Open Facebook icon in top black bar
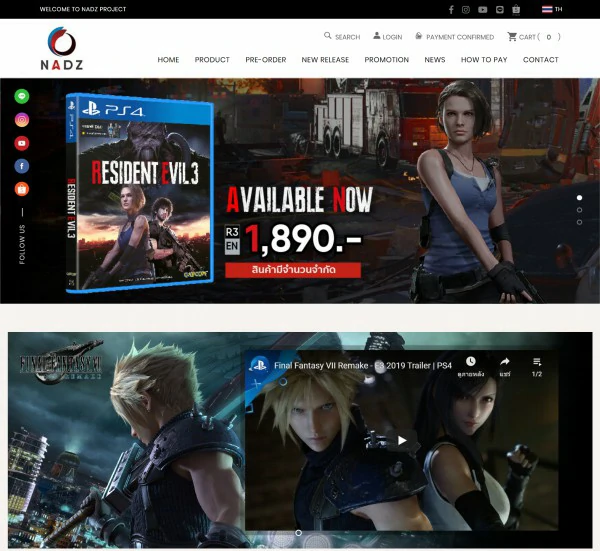 (451, 10)
